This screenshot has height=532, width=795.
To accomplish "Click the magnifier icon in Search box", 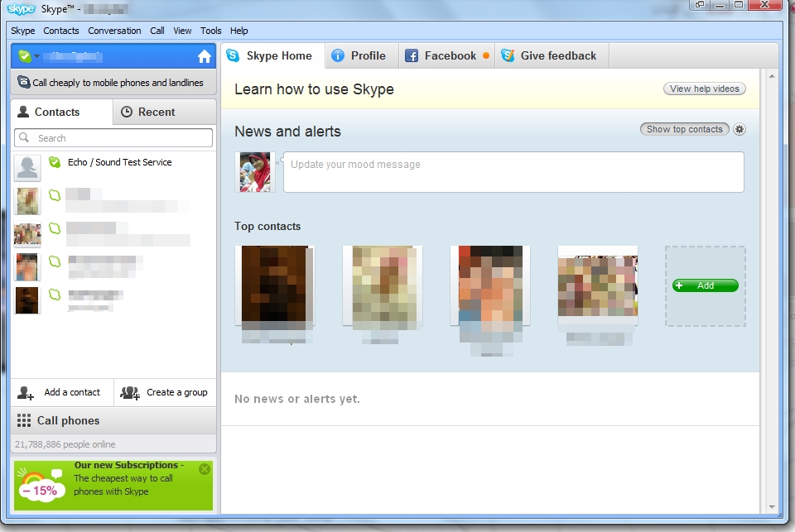I will pos(24,137).
